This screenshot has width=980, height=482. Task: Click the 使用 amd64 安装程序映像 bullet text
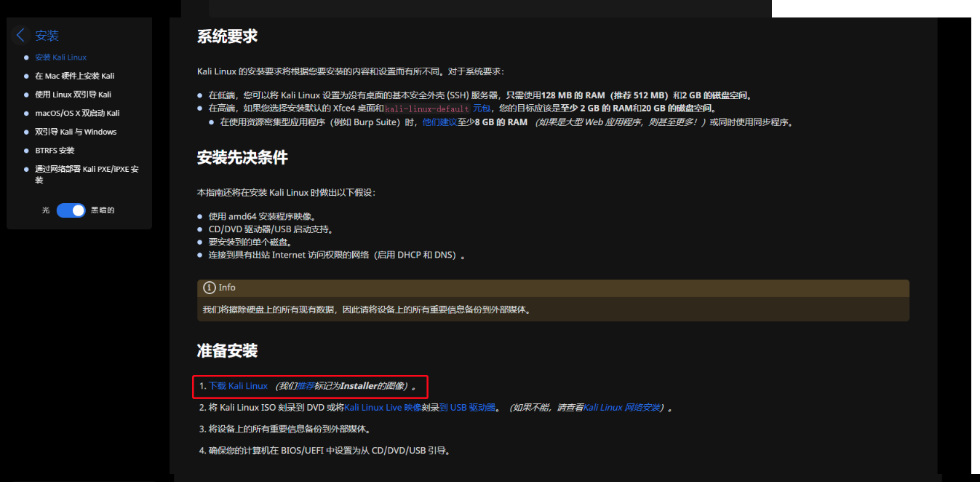coord(263,216)
